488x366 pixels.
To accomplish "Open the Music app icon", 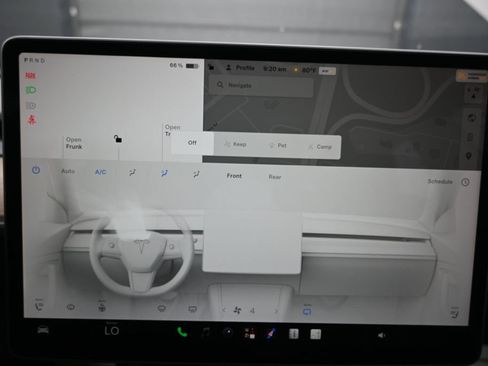I will tap(206, 332).
